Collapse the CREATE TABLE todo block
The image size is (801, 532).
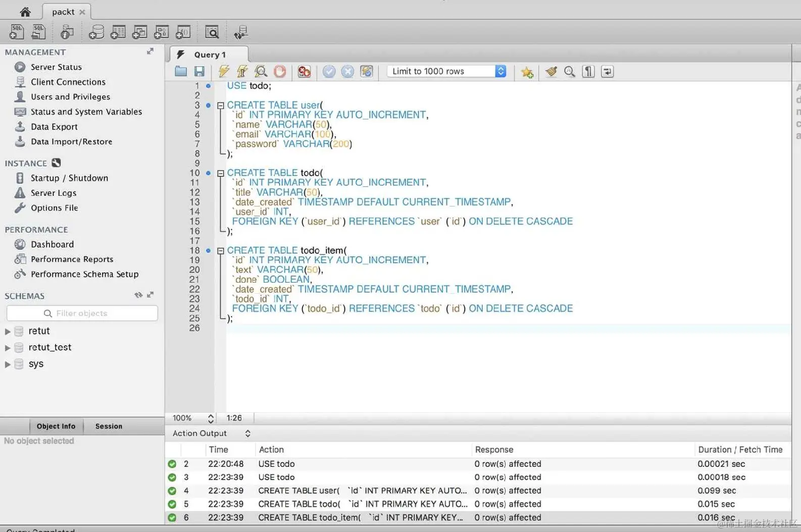click(221, 173)
